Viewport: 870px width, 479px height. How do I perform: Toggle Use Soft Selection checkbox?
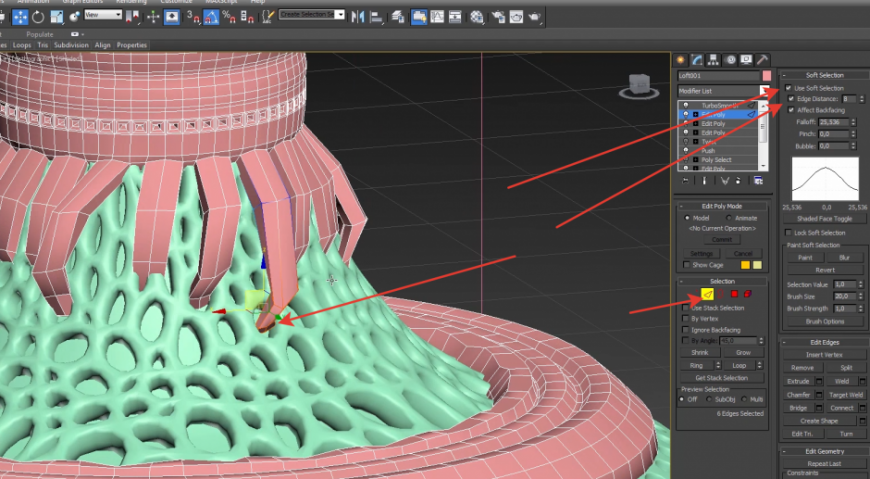(788, 88)
